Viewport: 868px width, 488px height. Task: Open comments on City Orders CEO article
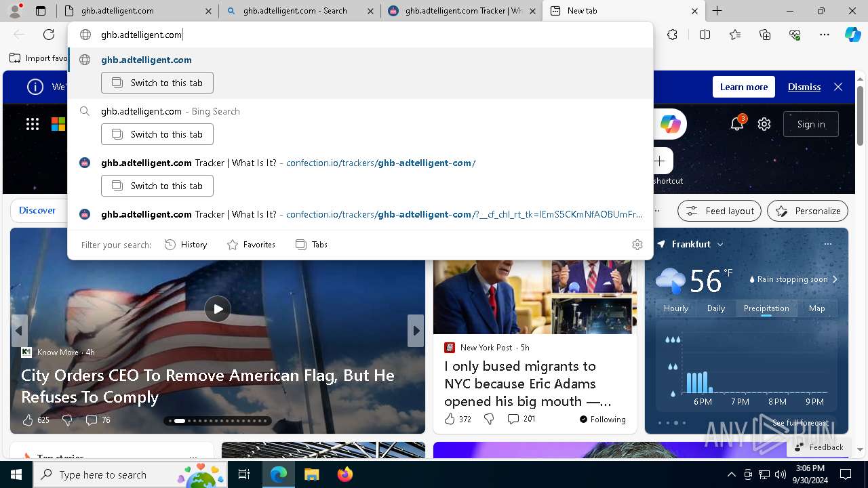coord(98,420)
